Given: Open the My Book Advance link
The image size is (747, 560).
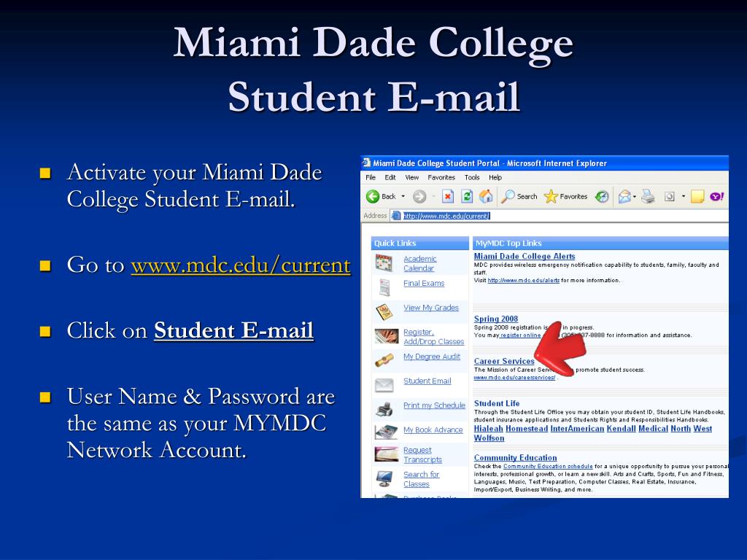Looking at the screenshot, I should pyautogui.click(x=433, y=429).
